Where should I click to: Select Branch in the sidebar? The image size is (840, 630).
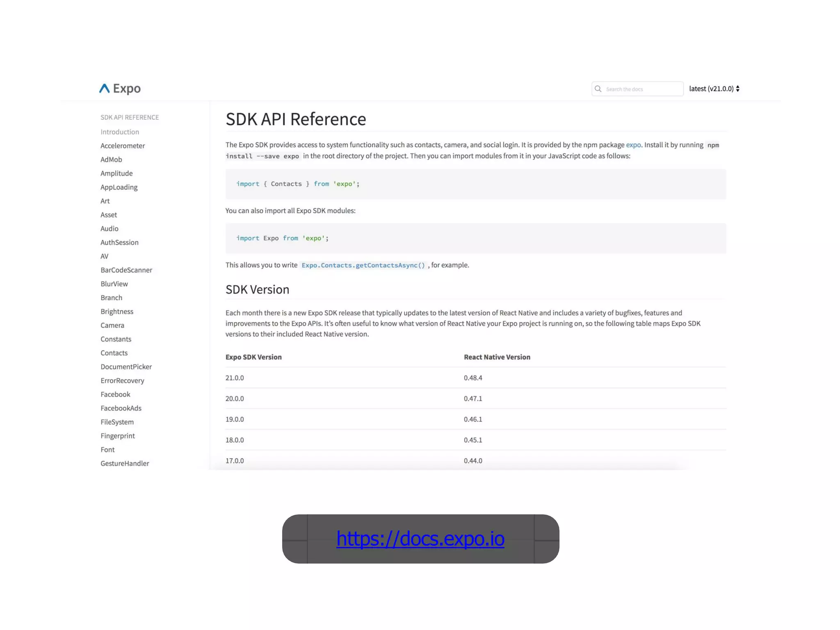[x=111, y=298]
